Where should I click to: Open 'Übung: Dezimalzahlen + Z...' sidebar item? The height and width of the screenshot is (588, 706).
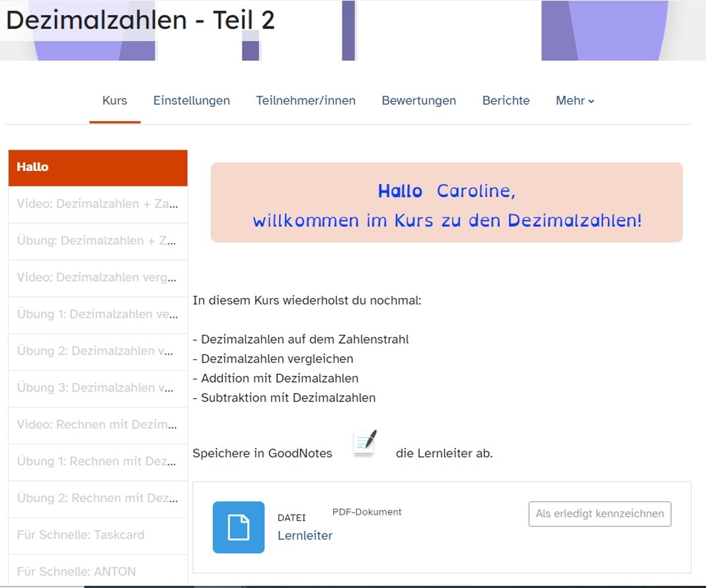pos(98,241)
